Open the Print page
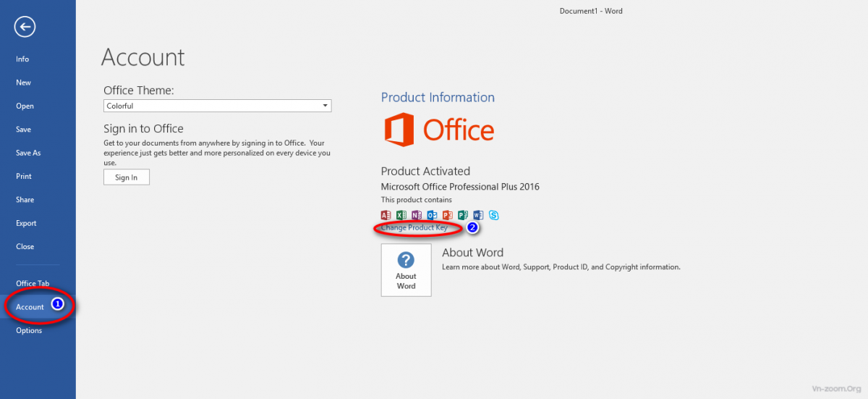Viewport: 868px width, 399px height. pyautogui.click(x=23, y=176)
